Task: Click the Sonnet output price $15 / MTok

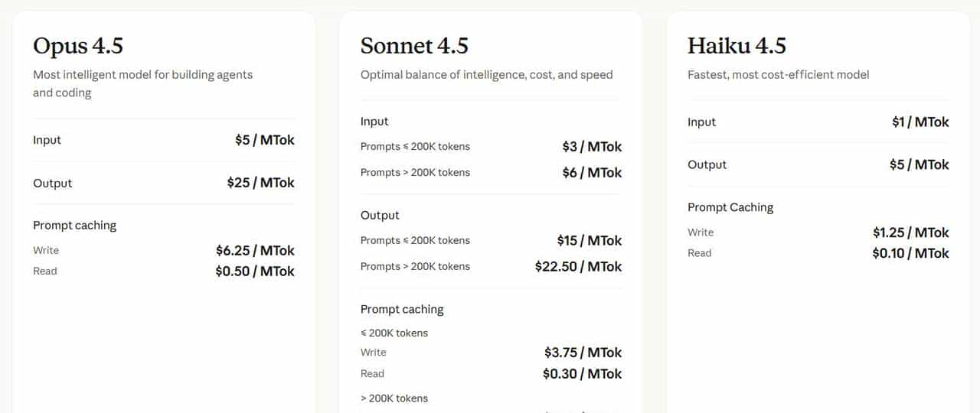Action: (589, 240)
